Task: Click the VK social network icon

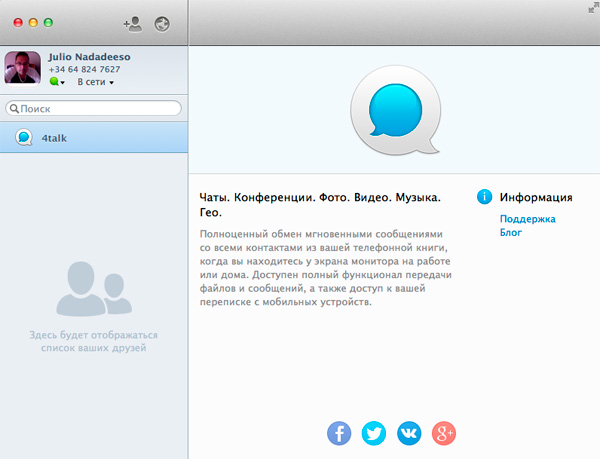Action: 409,433
